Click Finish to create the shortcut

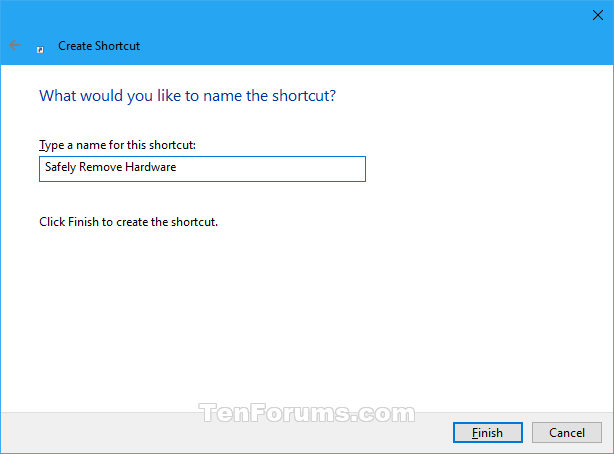click(488, 432)
